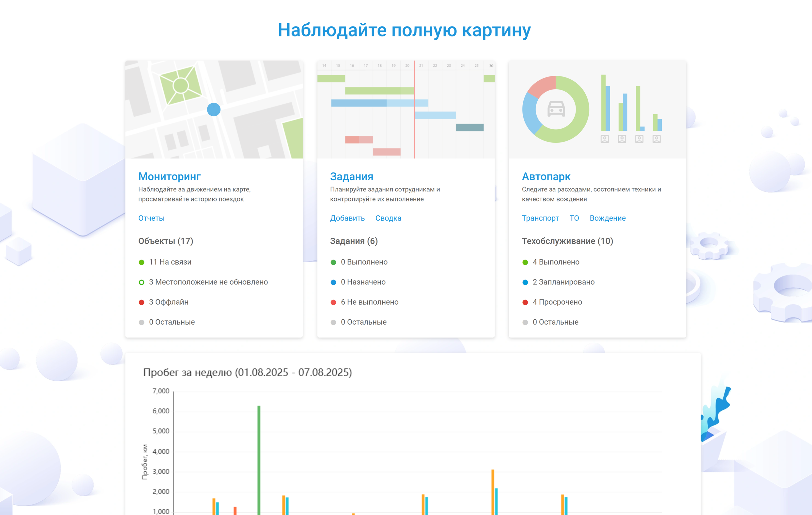Click the 'Задания (6)' subheading
The height and width of the screenshot is (515, 812).
click(x=354, y=241)
